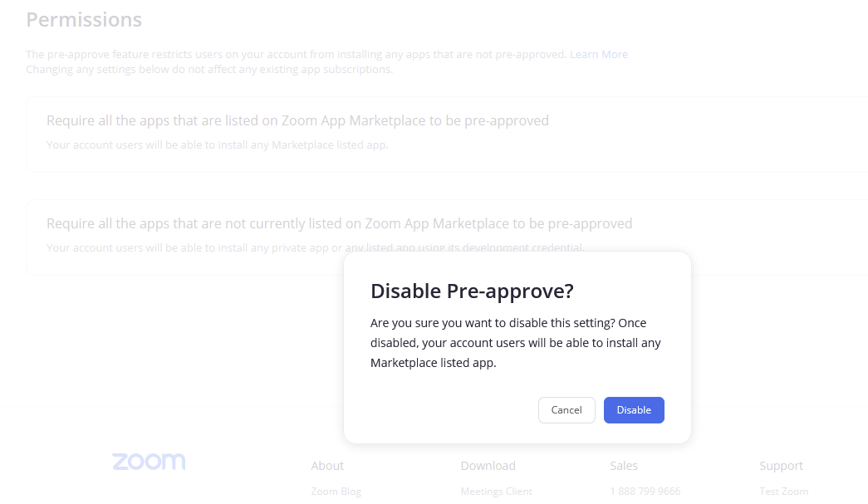Click the 'install any Marketplace listed app' description
Screen dimensions: 868x504
click(x=217, y=145)
